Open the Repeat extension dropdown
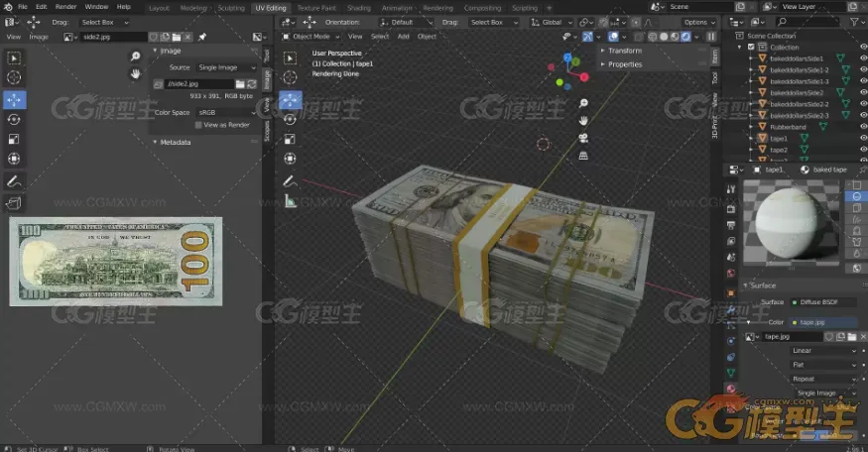This screenshot has width=868, height=452. point(823,379)
